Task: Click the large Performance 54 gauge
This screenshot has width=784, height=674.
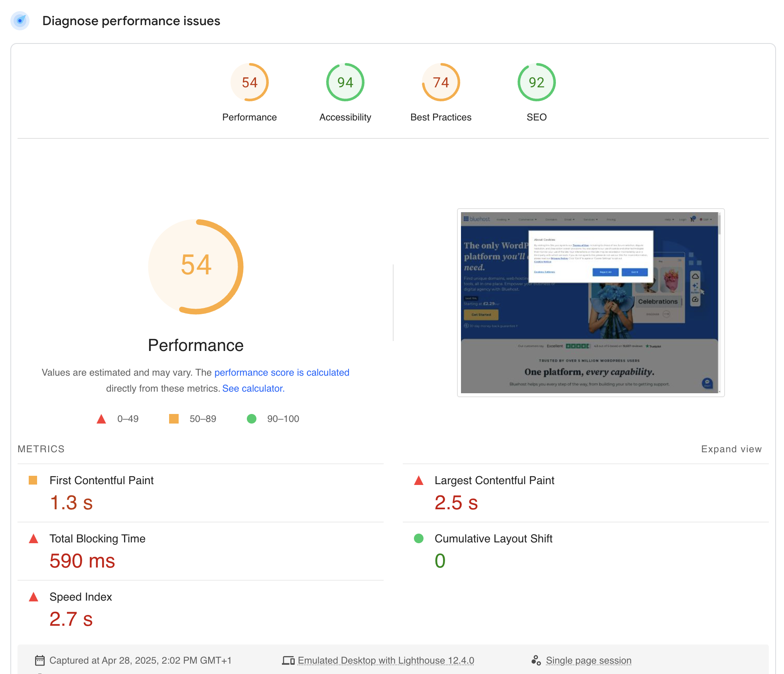Action: click(x=196, y=266)
